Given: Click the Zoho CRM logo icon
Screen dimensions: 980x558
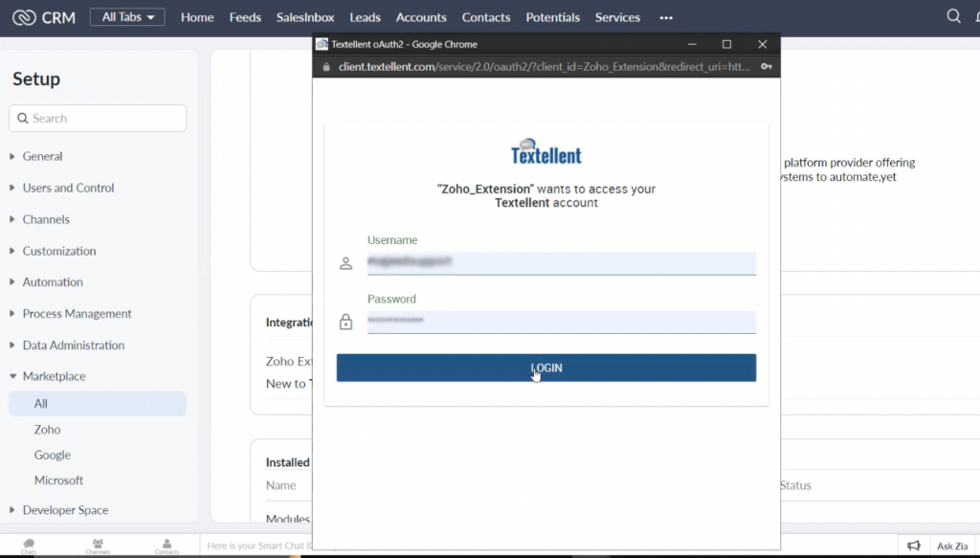Looking at the screenshot, I should [x=24, y=17].
